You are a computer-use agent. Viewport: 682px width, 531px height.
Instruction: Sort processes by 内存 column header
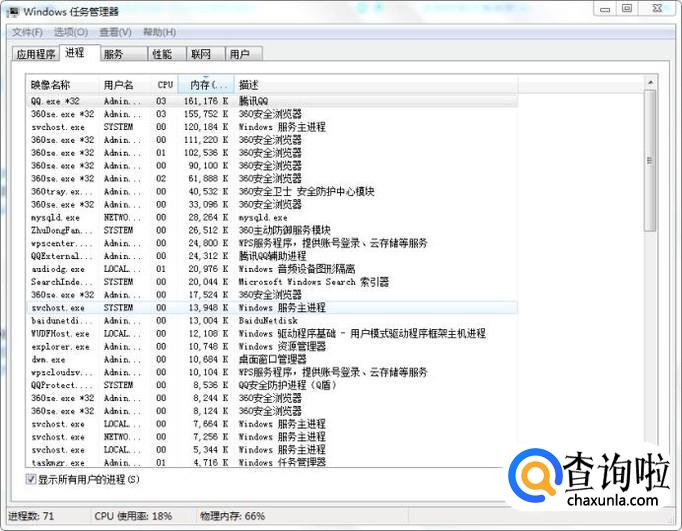[x=207, y=85]
